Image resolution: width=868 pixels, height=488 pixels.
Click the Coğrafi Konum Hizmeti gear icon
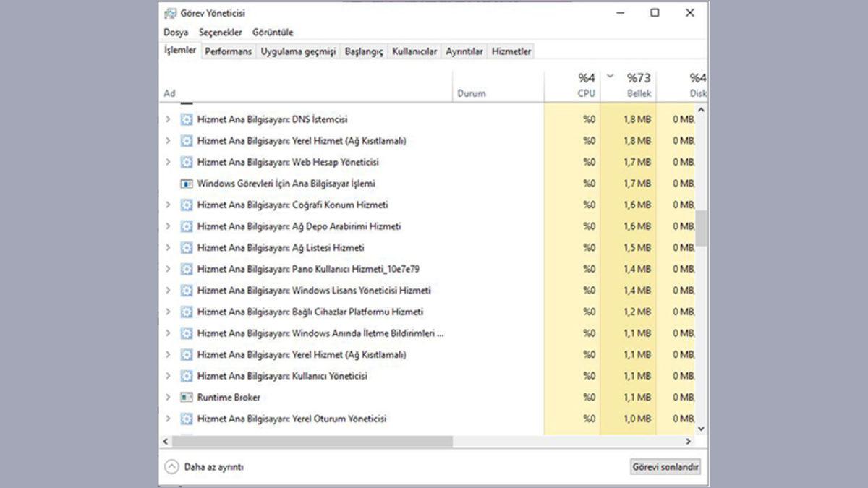[x=187, y=205]
